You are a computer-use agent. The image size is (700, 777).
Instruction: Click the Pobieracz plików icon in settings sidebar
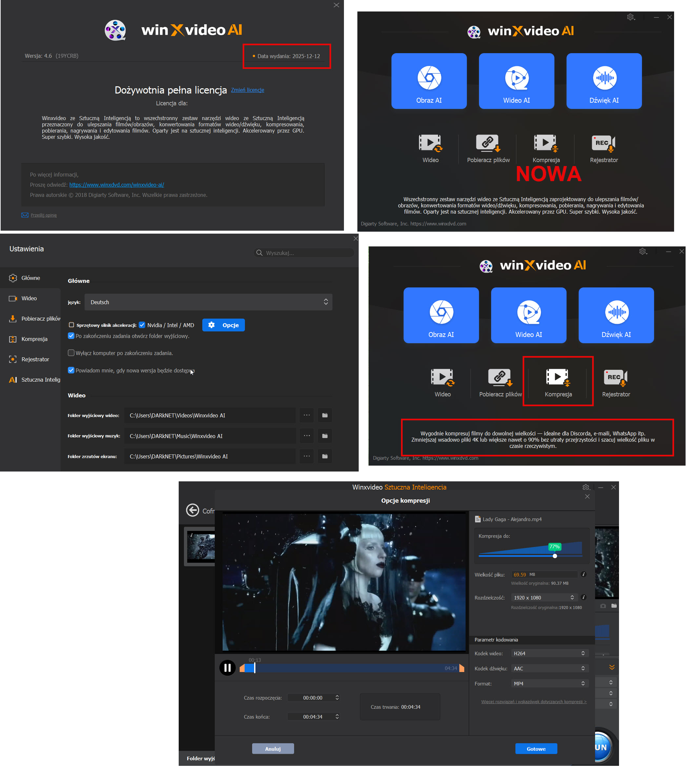pos(13,319)
